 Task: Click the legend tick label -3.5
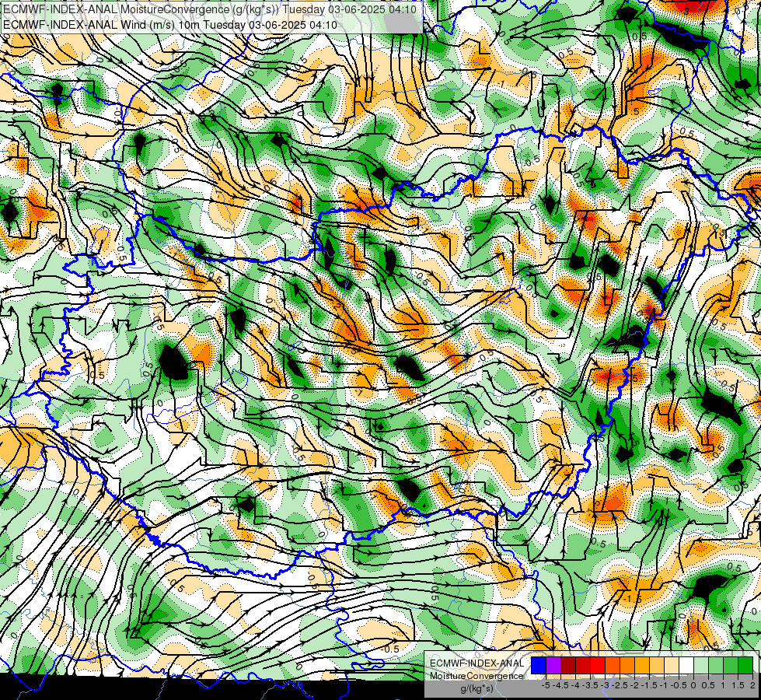590,685
